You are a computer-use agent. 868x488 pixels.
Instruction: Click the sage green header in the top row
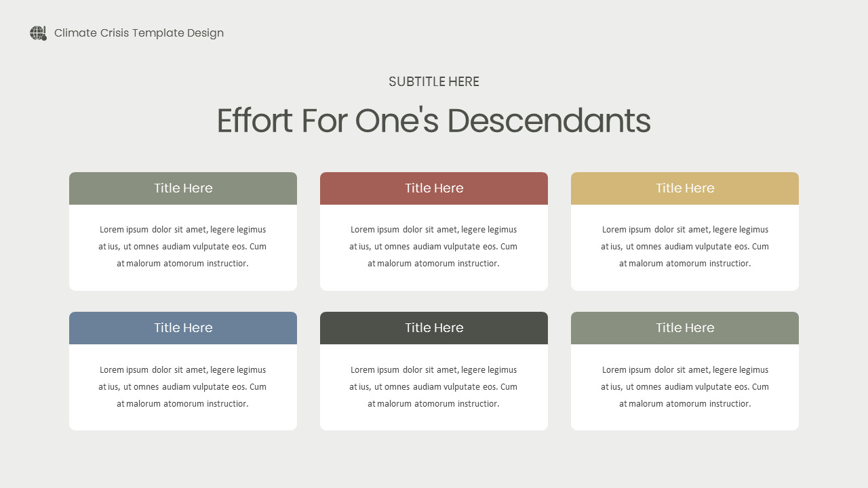tap(183, 188)
